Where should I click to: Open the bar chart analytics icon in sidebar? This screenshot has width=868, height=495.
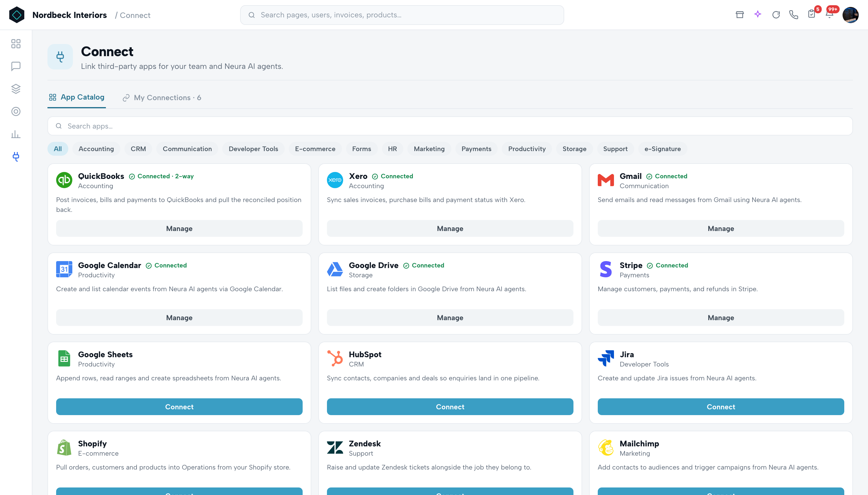(16, 134)
